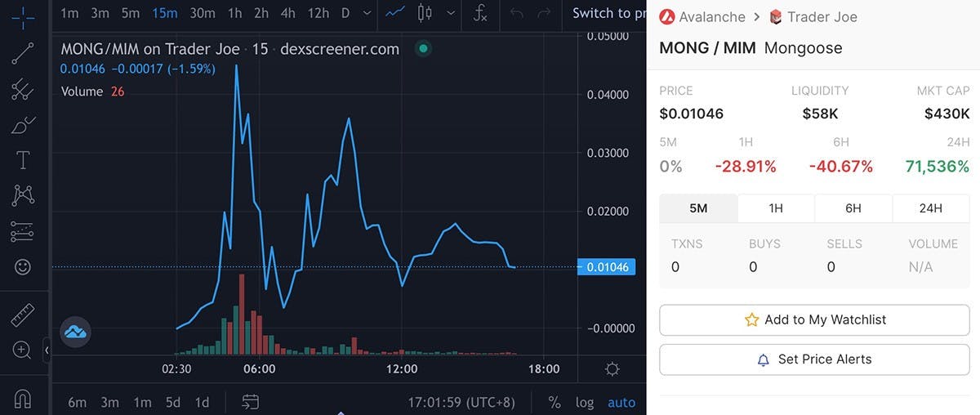Switch to the 1H stats tab

[x=776, y=208]
